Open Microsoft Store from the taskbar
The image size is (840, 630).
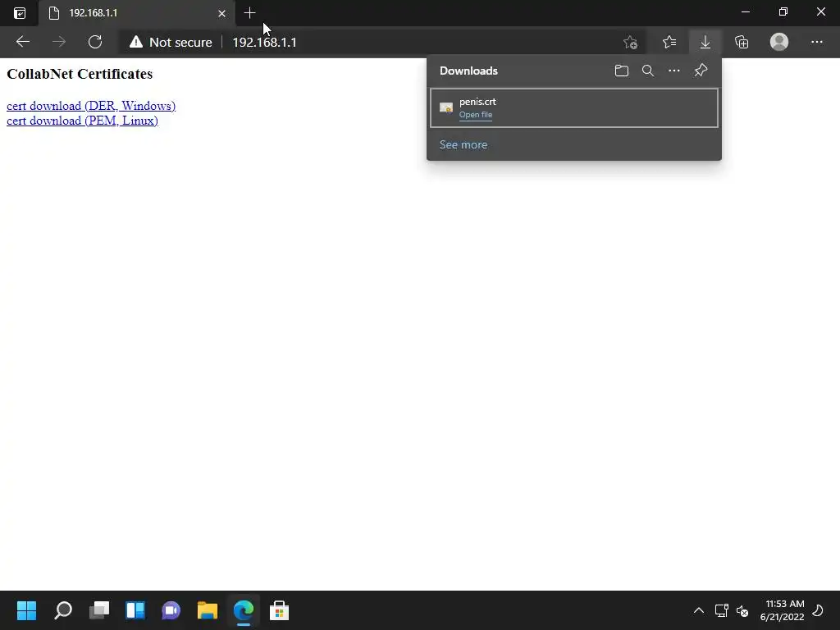pos(279,610)
